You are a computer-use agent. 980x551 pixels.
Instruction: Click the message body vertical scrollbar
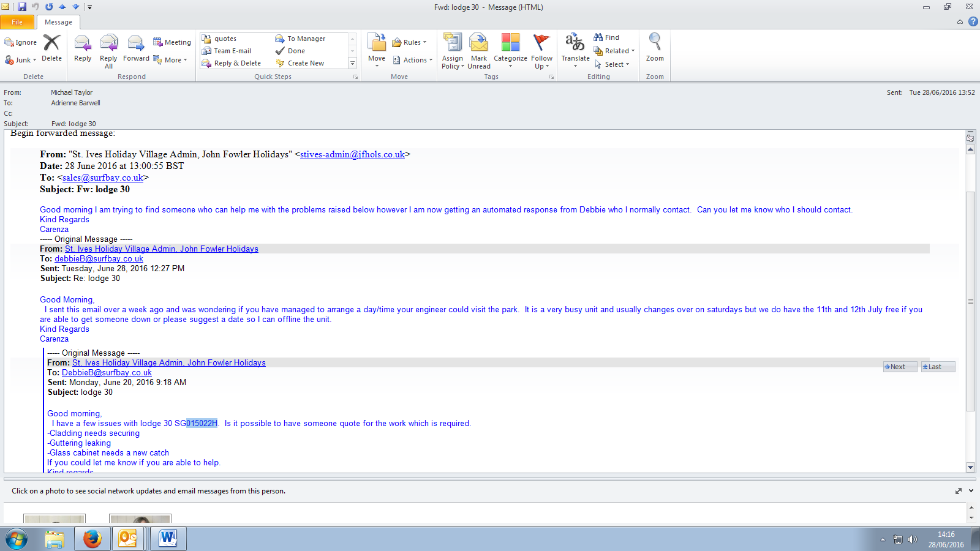click(x=970, y=300)
